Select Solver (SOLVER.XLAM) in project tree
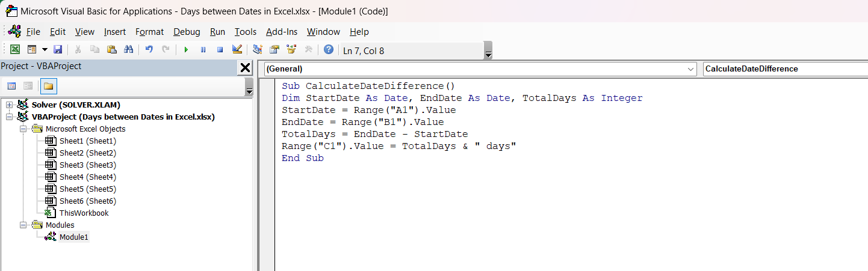 [x=76, y=105]
